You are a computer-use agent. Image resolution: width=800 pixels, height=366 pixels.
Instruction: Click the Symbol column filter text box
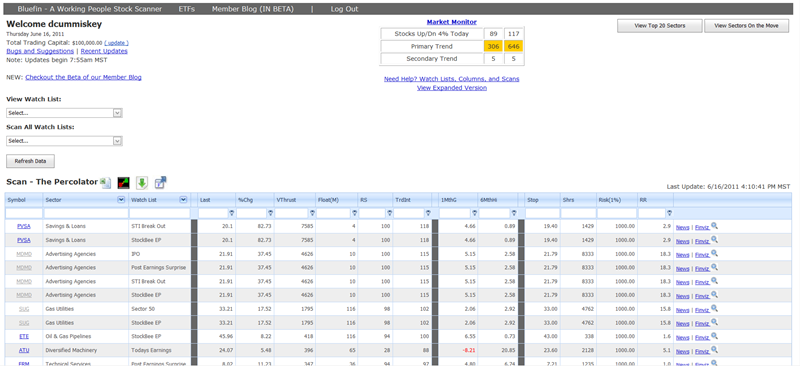click(23, 213)
